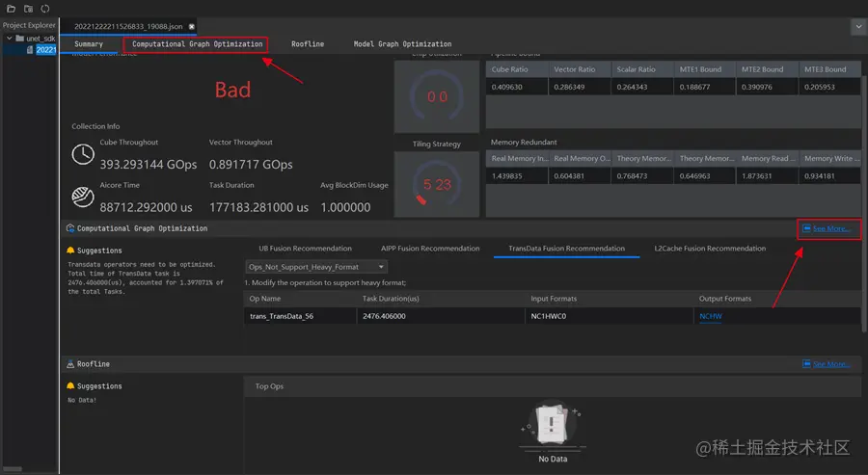
Task: Click the 5.23 Tiling Strategy gauge
Action: [437, 184]
